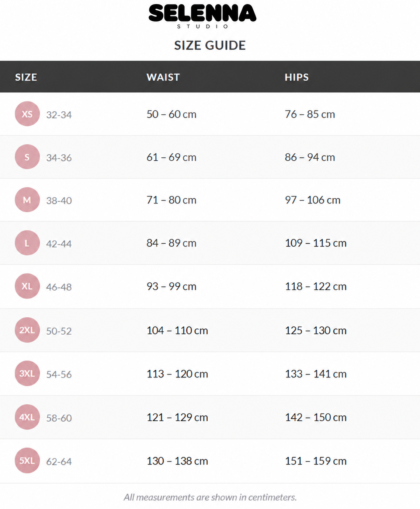Viewport: 420px width, 509px height.
Task: Click the HIPS column header
Action: click(x=296, y=77)
